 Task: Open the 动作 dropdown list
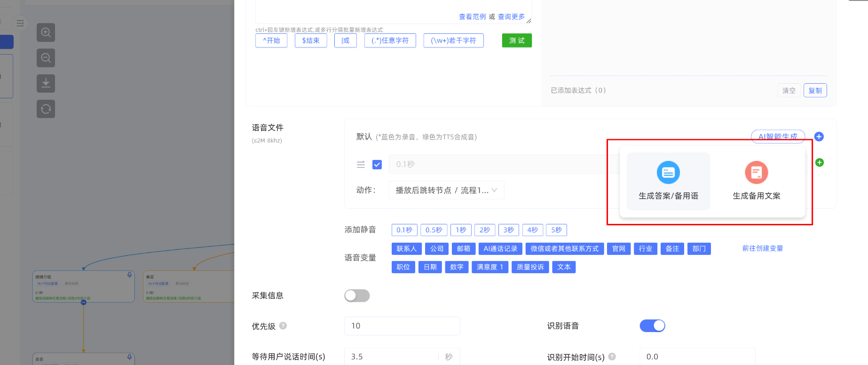pyautogui.click(x=446, y=190)
